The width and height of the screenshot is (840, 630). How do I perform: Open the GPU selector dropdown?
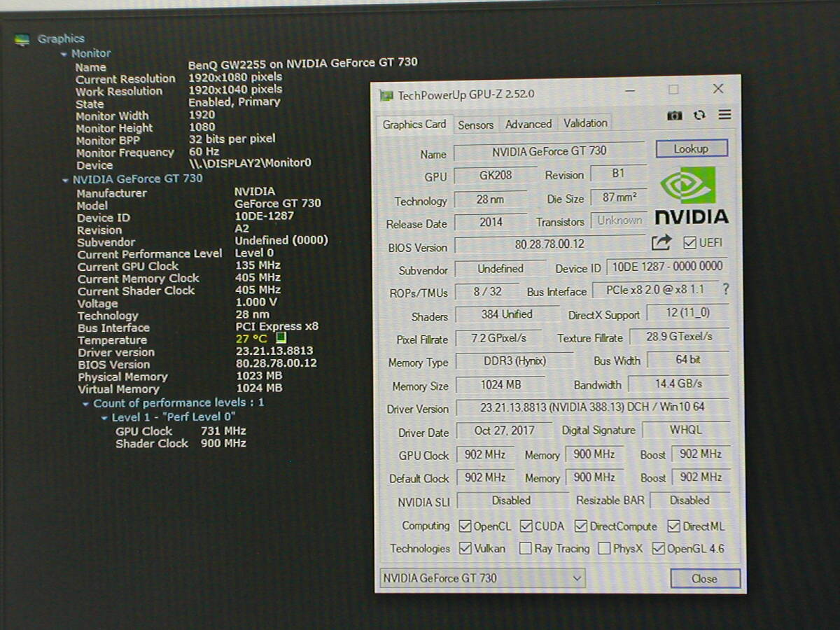pyautogui.click(x=482, y=578)
